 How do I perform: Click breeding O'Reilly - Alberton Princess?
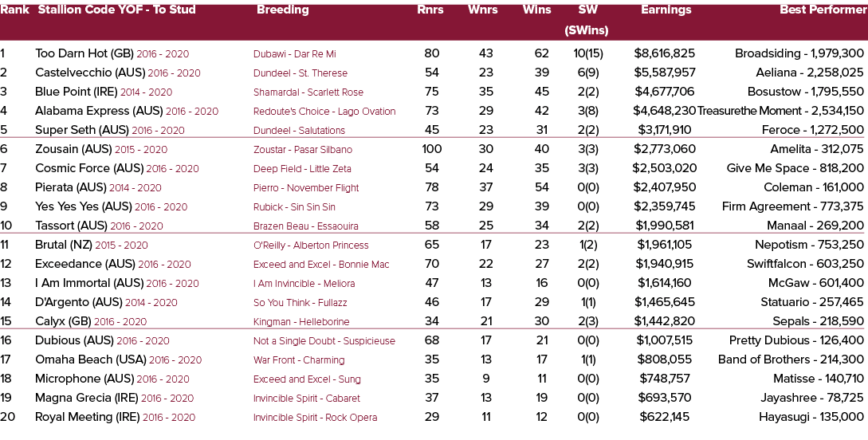pyautogui.click(x=311, y=246)
